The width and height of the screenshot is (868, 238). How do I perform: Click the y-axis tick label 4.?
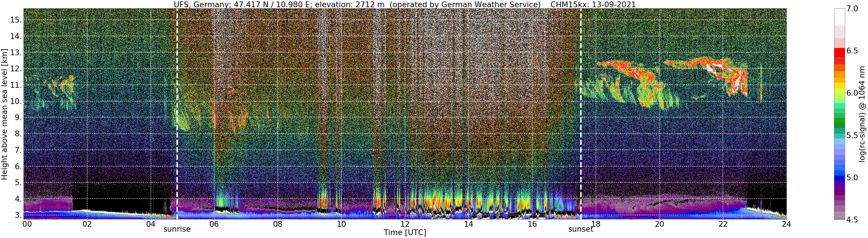click(x=18, y=199)
